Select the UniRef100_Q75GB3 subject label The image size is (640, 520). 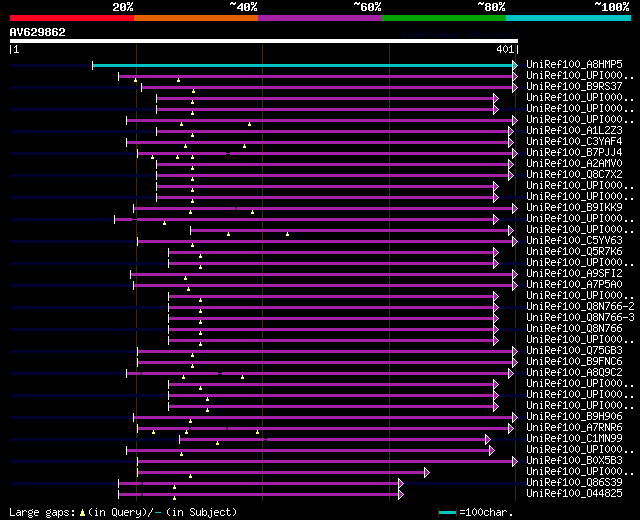click(x=574, y=351)
